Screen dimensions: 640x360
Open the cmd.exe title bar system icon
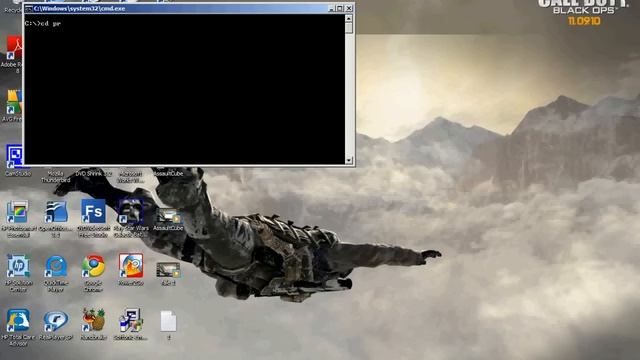click(x=29, y=8)
